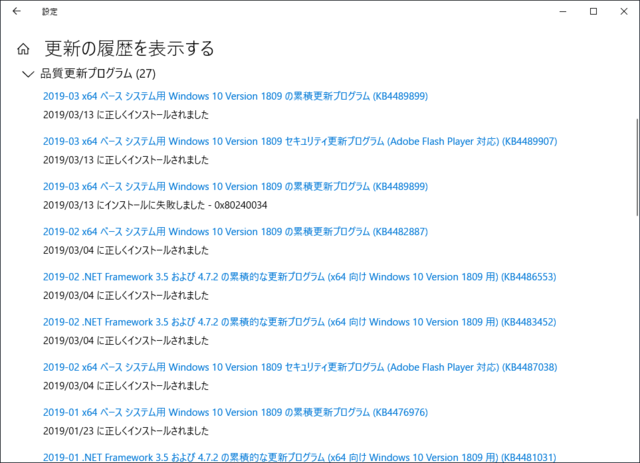The height and width of the screenshot is (463, 640).
Task: Open 2019-02 Adobe Flash Player KB4487038 link
Action: tap(300, 367)
